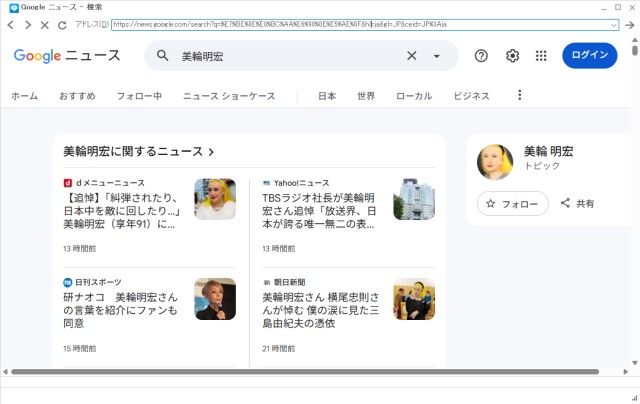Follow the topic with フォロー button
Image resolution: width=640 pixels, height=404 pixels.
coord(513,204)
